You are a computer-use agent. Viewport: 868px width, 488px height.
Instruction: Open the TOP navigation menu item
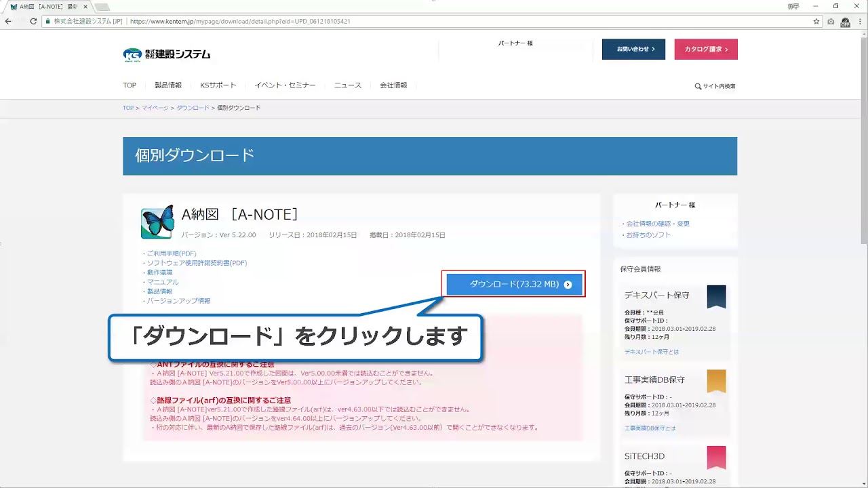tap(130, 85)
